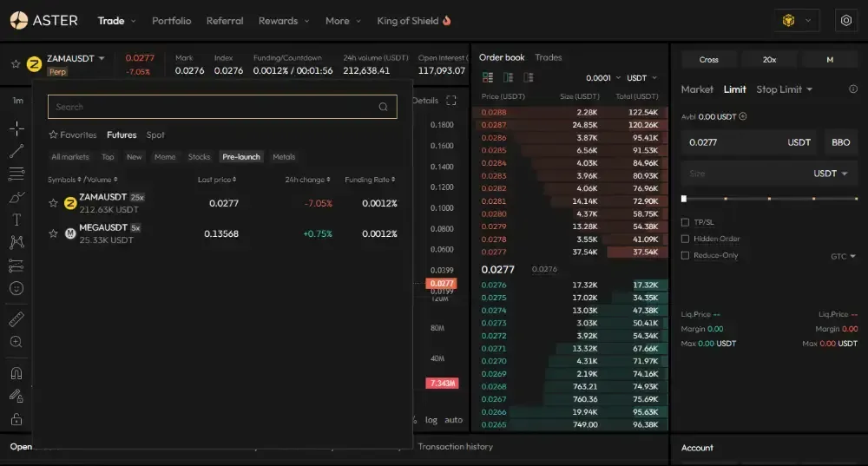The height and width of the screenshot is (466, 868).
Task: Filter markets by Meme
Action: click(165, 156)
